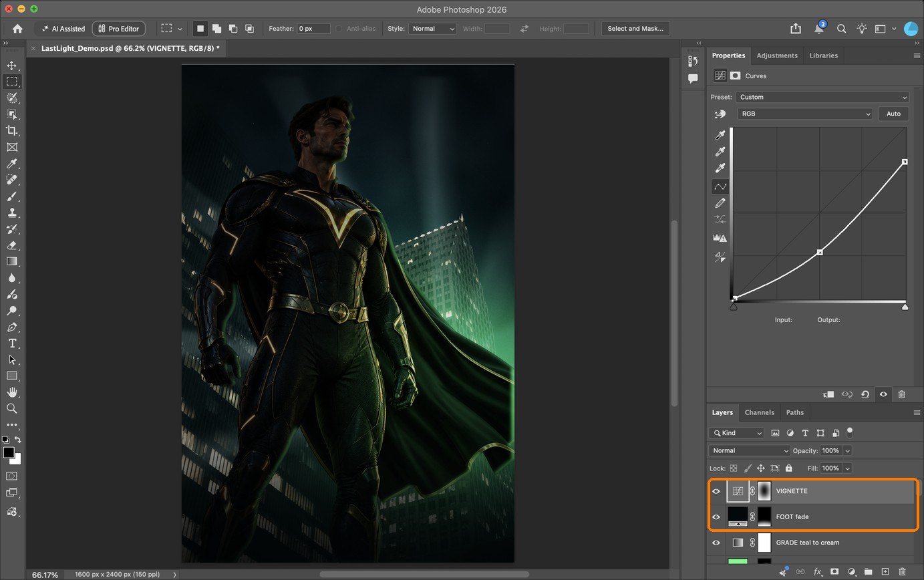Click the Share icon in options bar
The height and width of the screenshot is (580, 924).
click(x=795, y=29)
